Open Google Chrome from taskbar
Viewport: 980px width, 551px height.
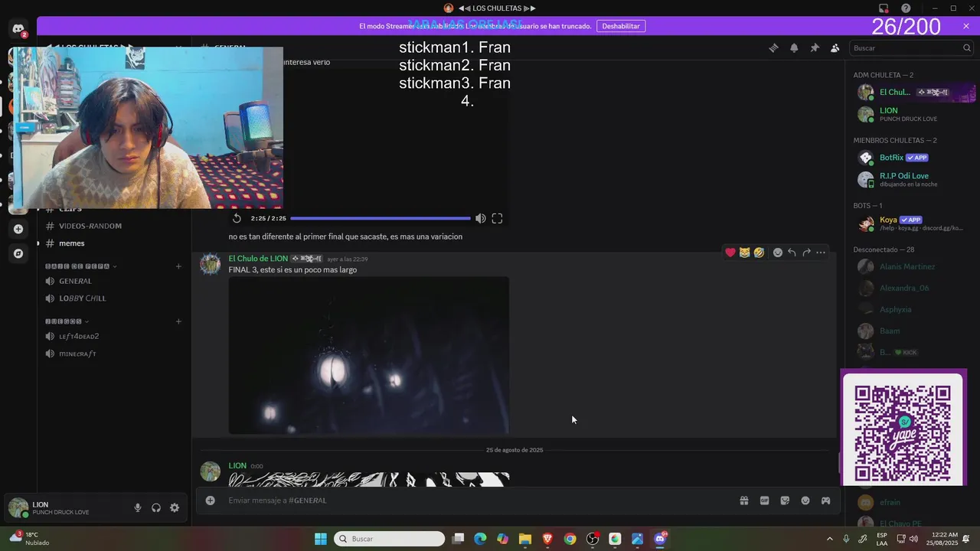(x=570, y=539)
